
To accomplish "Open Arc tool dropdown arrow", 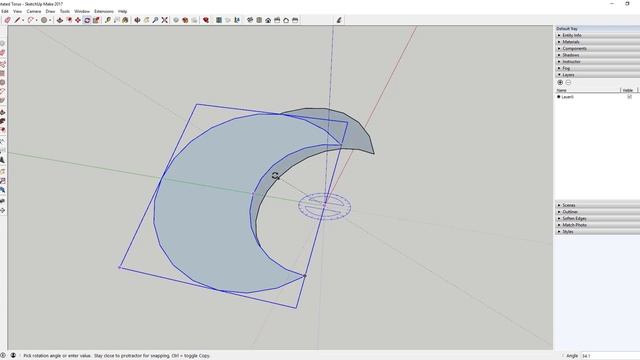I will coord(36,20).
